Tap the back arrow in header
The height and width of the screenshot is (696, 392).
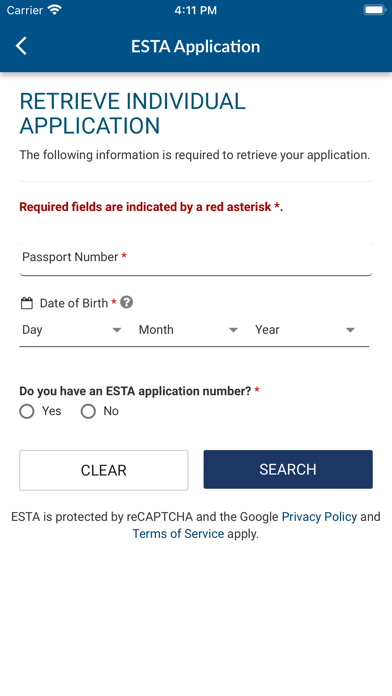pyautogui.click(x=21, y=46)
